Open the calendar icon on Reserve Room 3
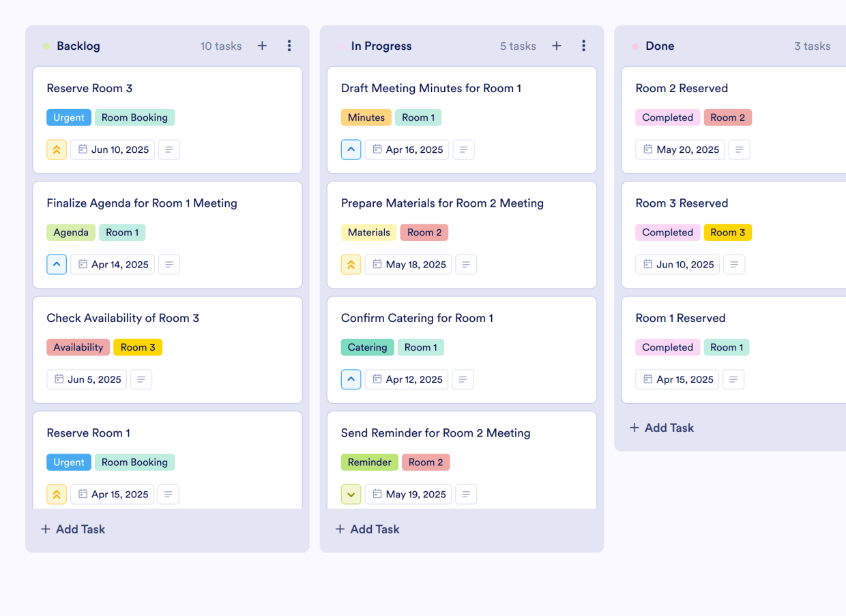This screenshot has width=846, height=616. click(x=82, y=149)
